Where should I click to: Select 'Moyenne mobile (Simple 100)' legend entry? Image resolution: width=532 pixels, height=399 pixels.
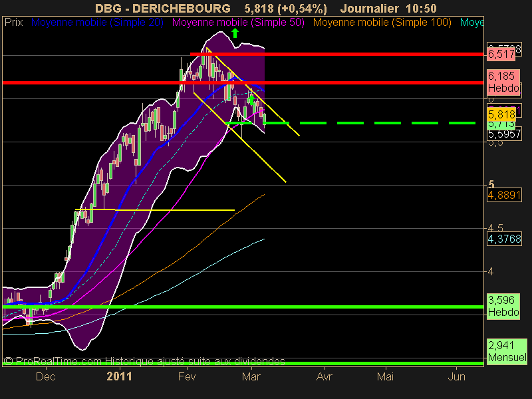[382, 23]
